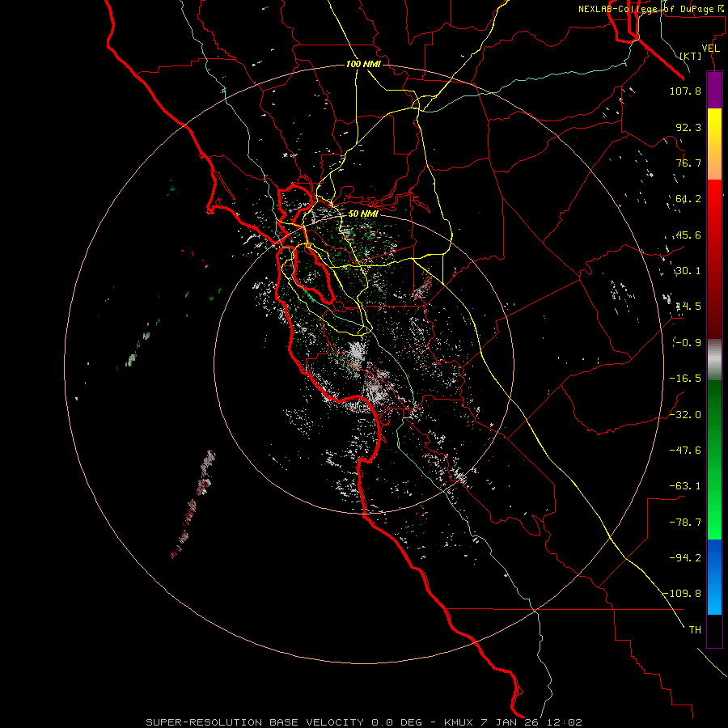The height and width of the screenshot is (728, 728).
Task: Click the -32.0 scale value
Action: 685,415
